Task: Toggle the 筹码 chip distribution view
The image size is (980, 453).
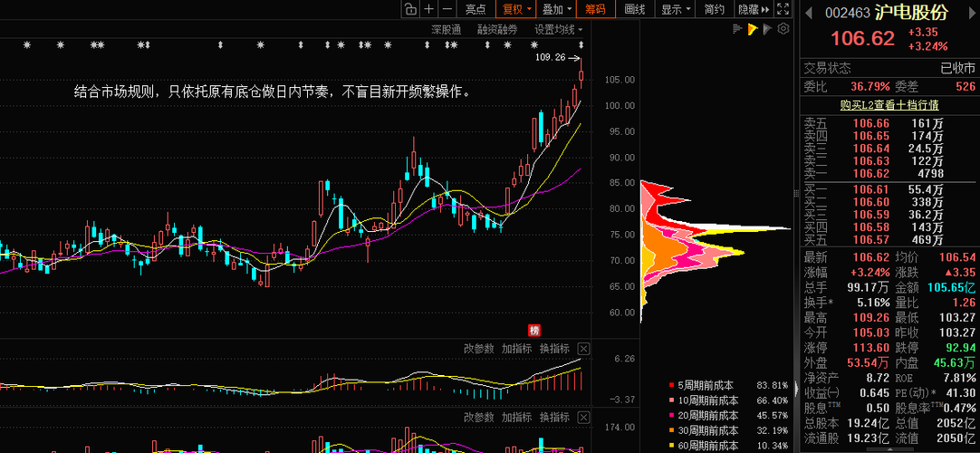Action: pyautogui.click(x=594, y=9)
